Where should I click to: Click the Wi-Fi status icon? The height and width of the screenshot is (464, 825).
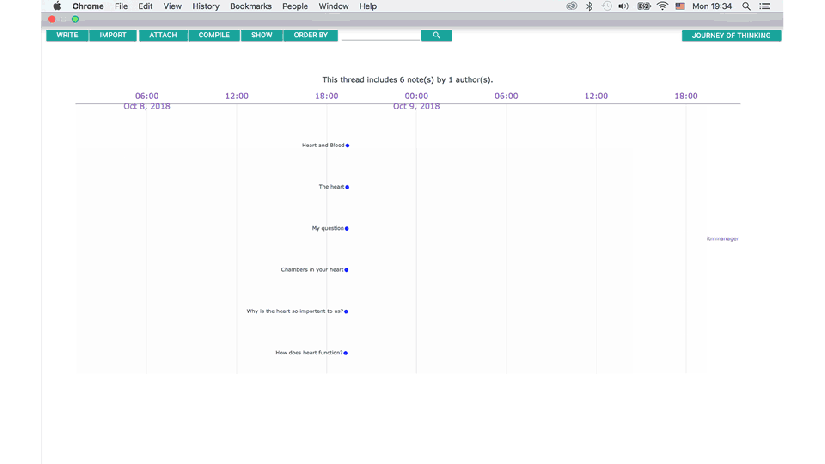662,6
